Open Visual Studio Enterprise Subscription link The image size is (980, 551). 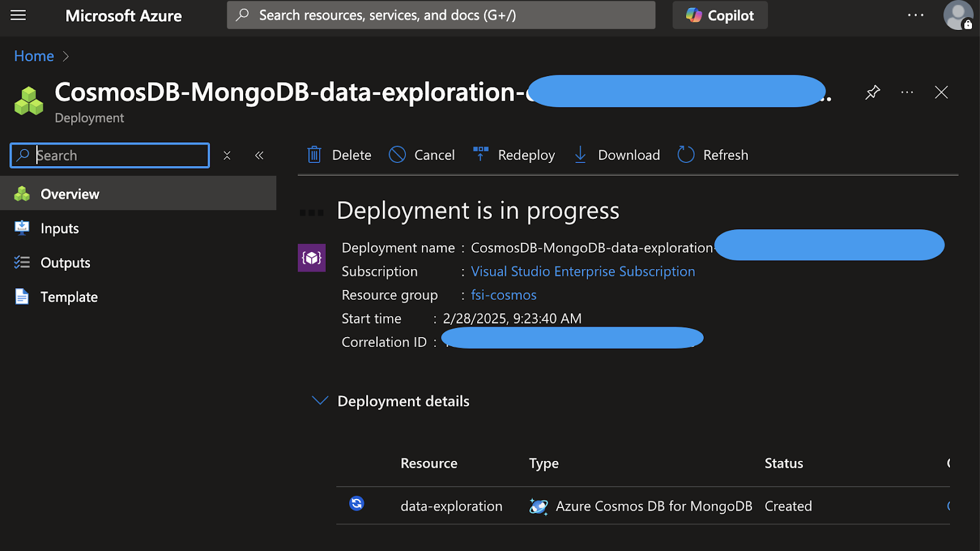tap(583, 272)
